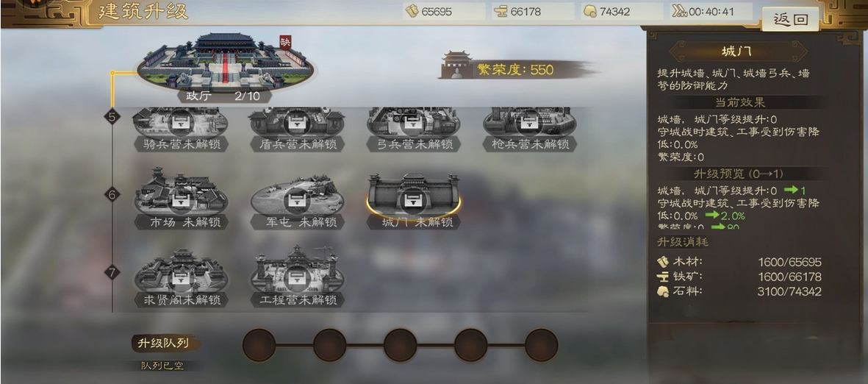868x384 pixels.
Task: Click the wood resource counter 65695
Action: point(445,12)
